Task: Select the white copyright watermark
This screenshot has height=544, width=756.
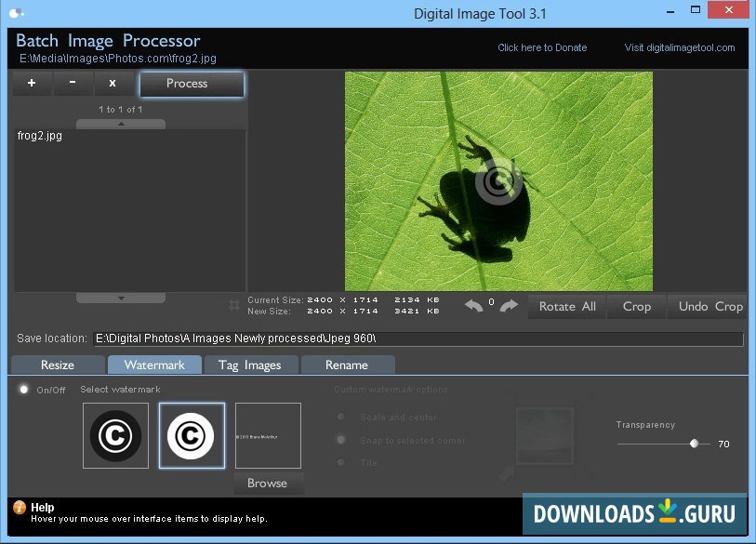Action: tap(192, 435)
